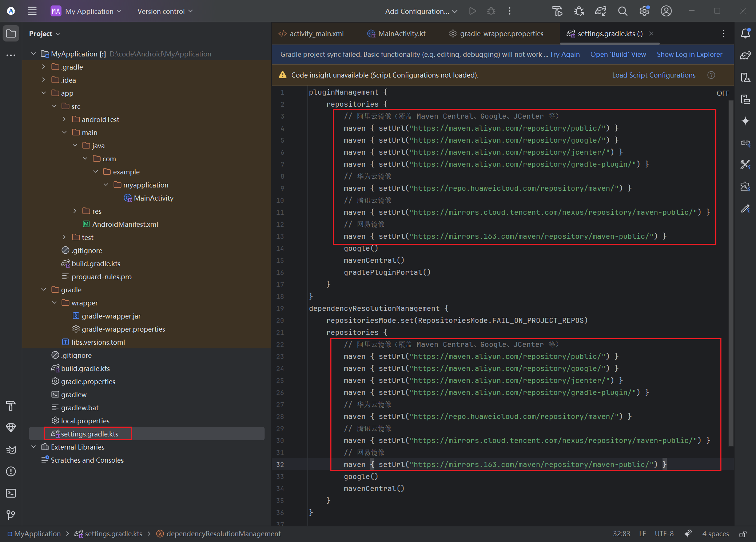Image resolution: width=756 pixels, height=542 pixels.
Task: Open the Git version control tool window
Action: coord(11,515)
